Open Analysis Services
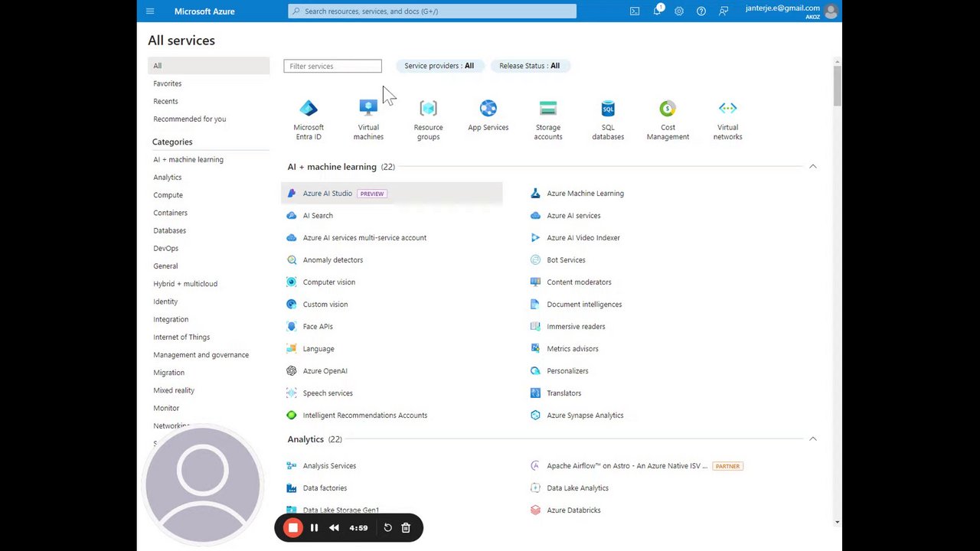This screenshot has width=980, height=551. (x=329, y=466)
